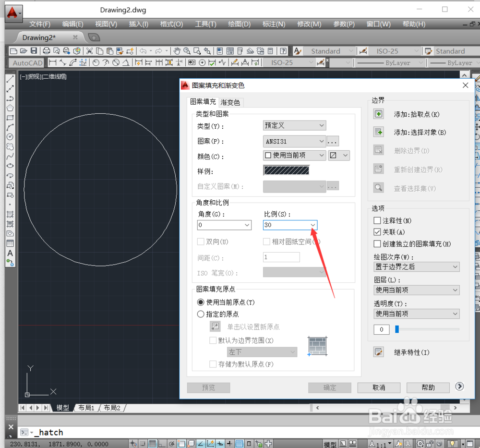480x448 pixels.
Task: Select the Polygon draw tool
Action: [10, 108]
